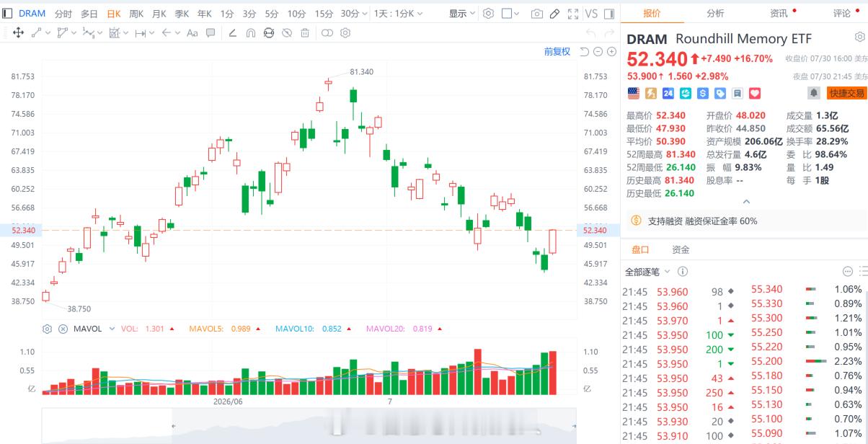Open the 1天 : 1分K period dropdown
The height and width of the screenshot is (444, 868).
pos(400,14)
